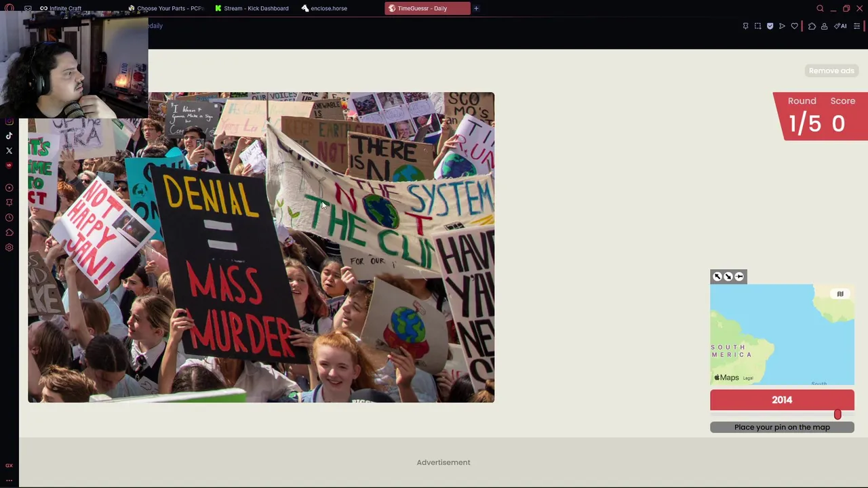Toggle the ad blocker shield icon
The width and height of the screenshot is (868, 488).
click(x=770, y=26)
